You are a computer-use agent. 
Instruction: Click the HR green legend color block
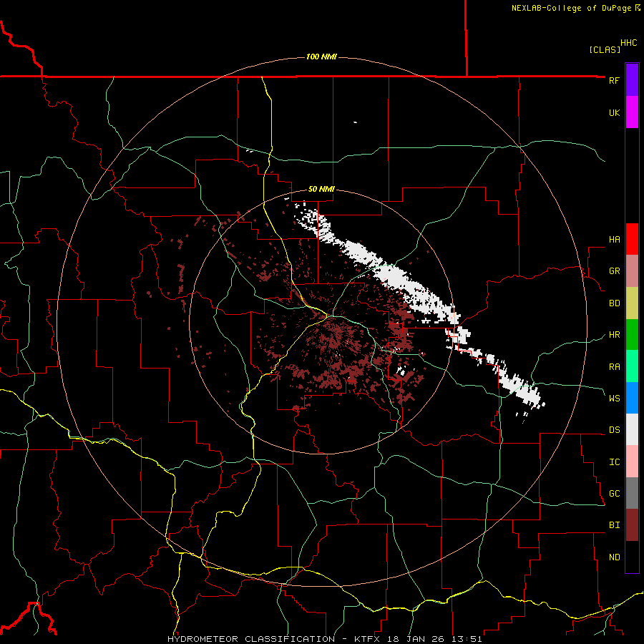(x=632, y=335)
